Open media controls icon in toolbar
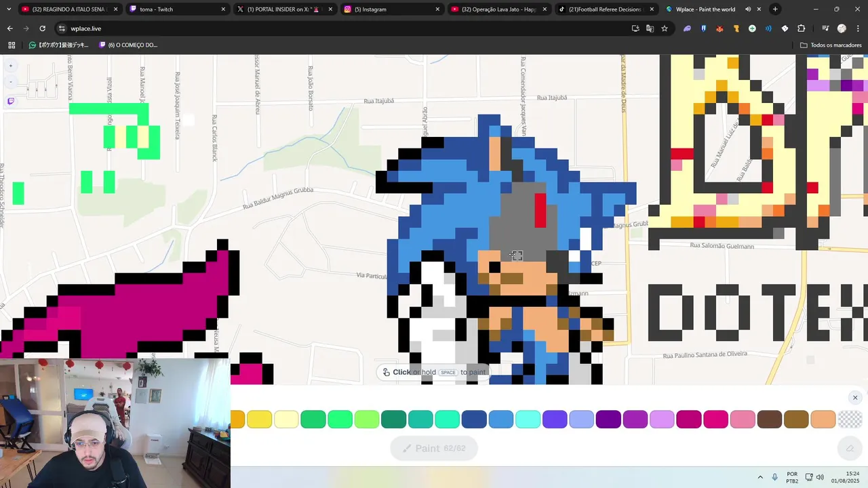 pos(825,28)
